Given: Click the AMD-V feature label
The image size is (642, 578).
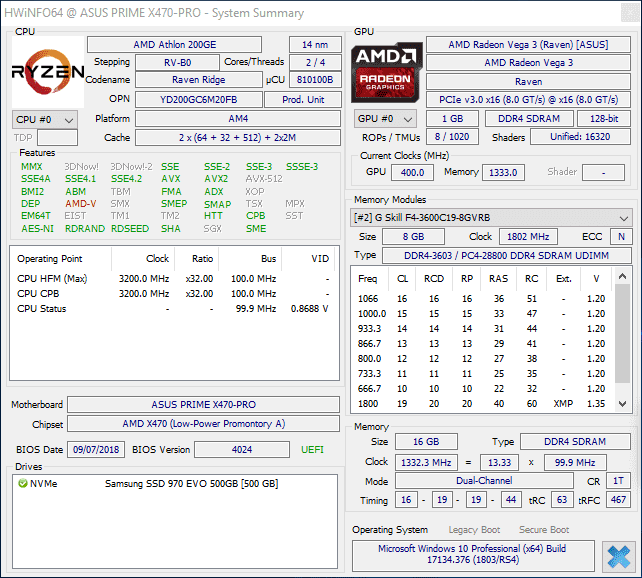Looking at the screenshot, I should pyautogui.click(x=81, y=203).
